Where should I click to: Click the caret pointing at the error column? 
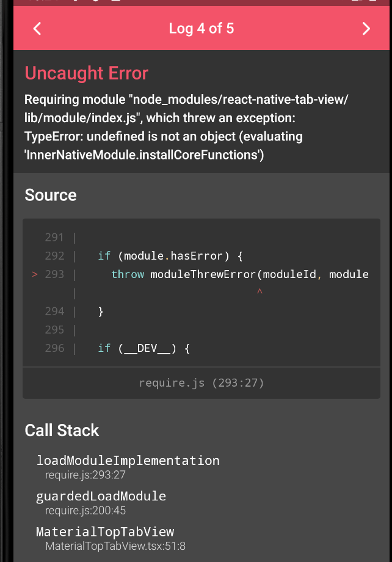click(260, 293)
